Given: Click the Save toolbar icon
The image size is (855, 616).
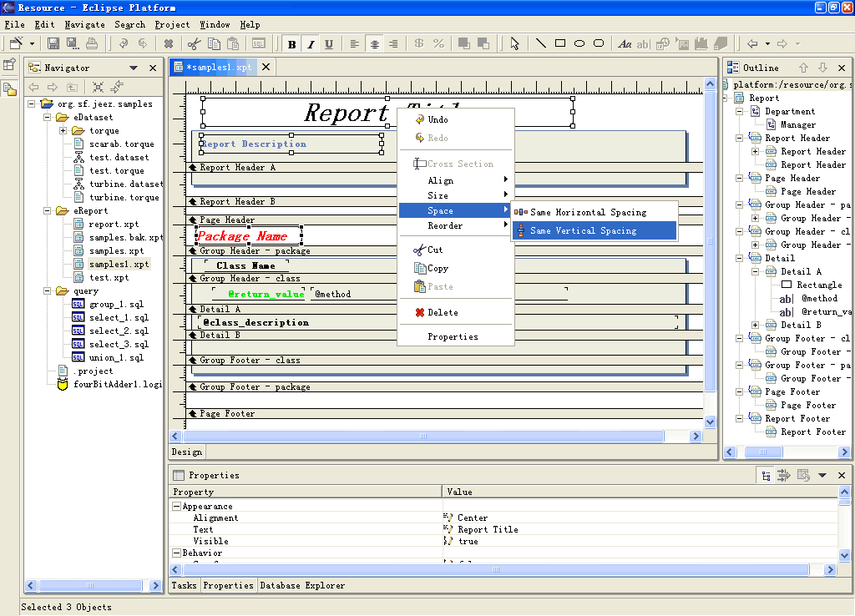Looking at the screenshot, I should [53, 43].
